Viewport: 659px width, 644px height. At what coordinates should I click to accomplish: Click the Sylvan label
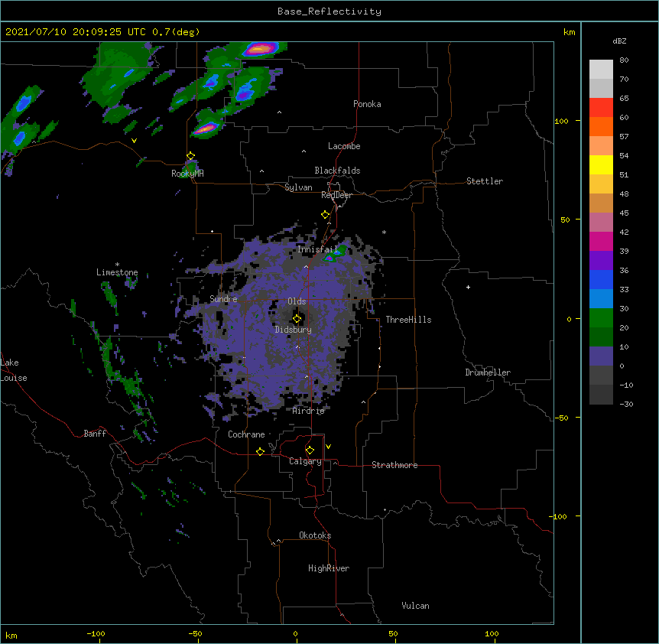tap(298, 187)
